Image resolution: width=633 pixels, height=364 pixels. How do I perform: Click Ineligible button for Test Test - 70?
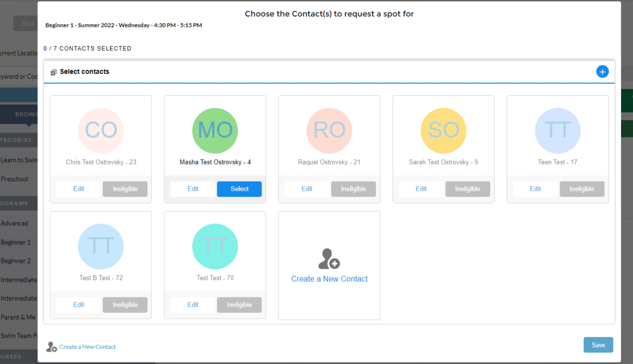239,305
